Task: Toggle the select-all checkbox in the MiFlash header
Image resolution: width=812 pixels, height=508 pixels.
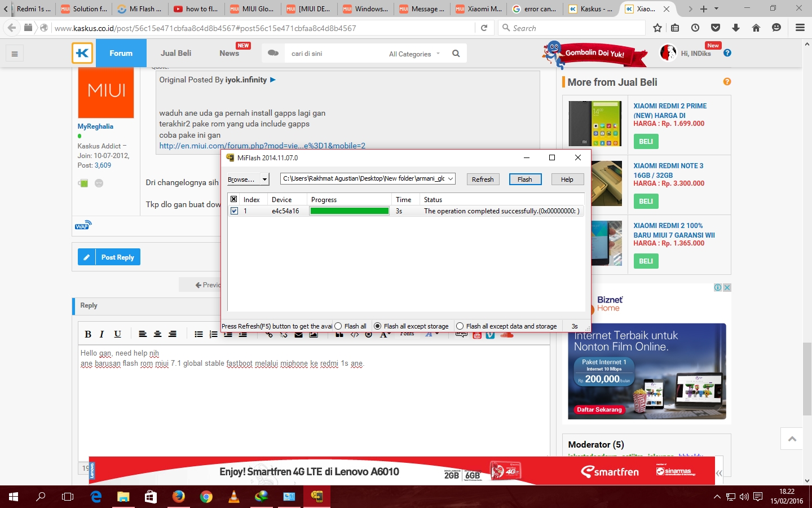Action: (x=233, y=199)
